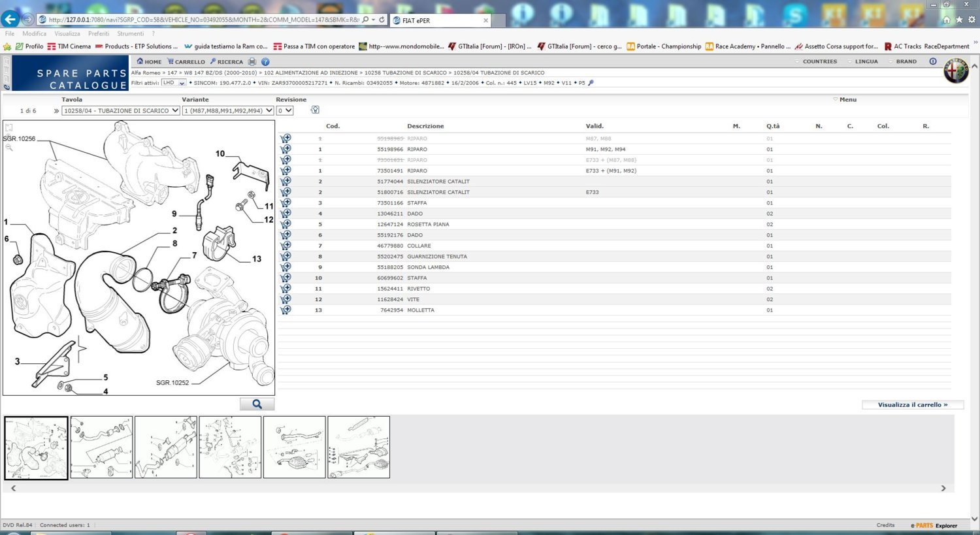
Task: Add 51800716 SILENZIATORE CATALIT to cart
Action: [286, 192]
